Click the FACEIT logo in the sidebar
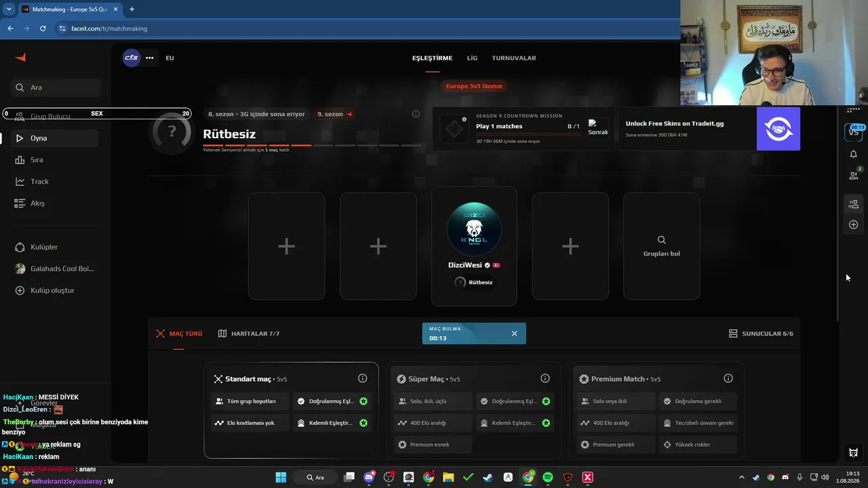The image size is (868, 488). point(20,58)
